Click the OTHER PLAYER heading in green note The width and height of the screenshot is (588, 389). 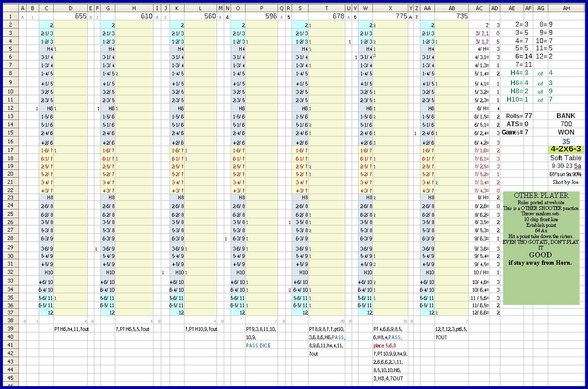tap(541, 195)
